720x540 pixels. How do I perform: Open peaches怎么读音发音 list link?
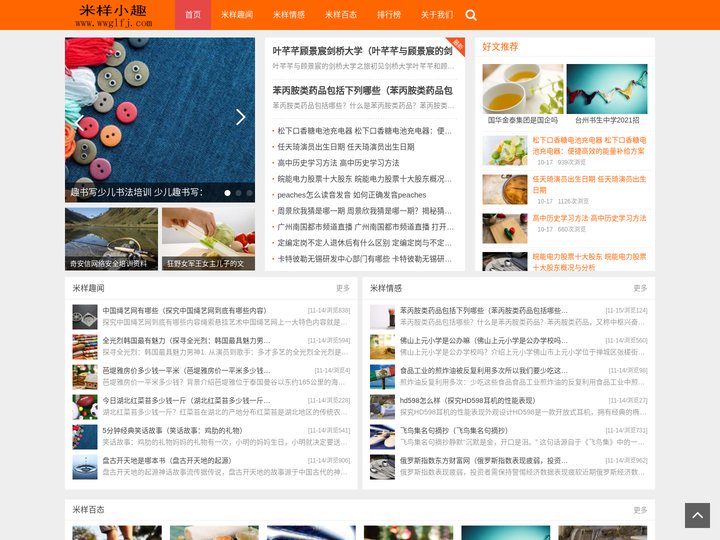click(352, 195)
